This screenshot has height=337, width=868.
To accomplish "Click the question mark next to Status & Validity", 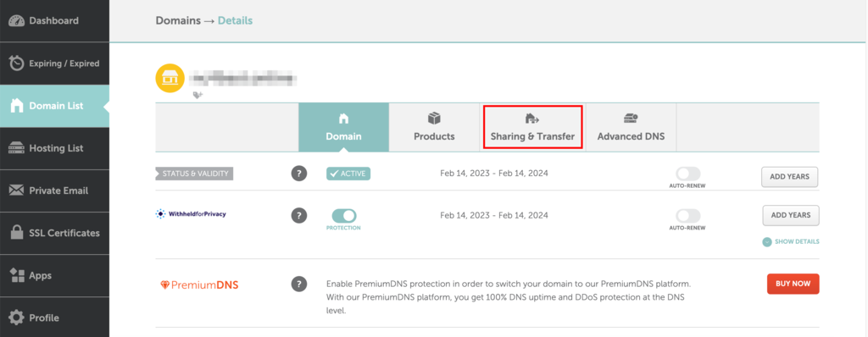I will tap(299, 174).
